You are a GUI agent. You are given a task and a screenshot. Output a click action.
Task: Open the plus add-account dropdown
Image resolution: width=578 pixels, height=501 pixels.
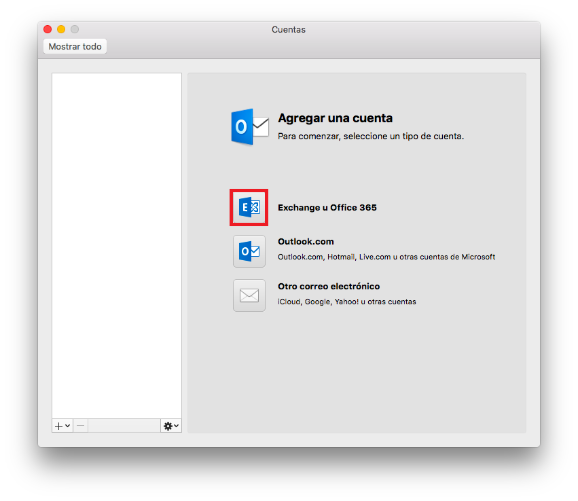pyautogui.click(x=62, y=426)
